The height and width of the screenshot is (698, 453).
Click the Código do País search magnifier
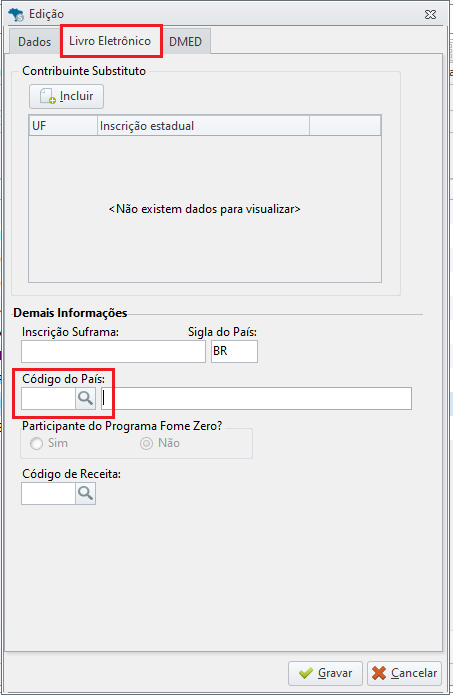click(x=85, y=398)
